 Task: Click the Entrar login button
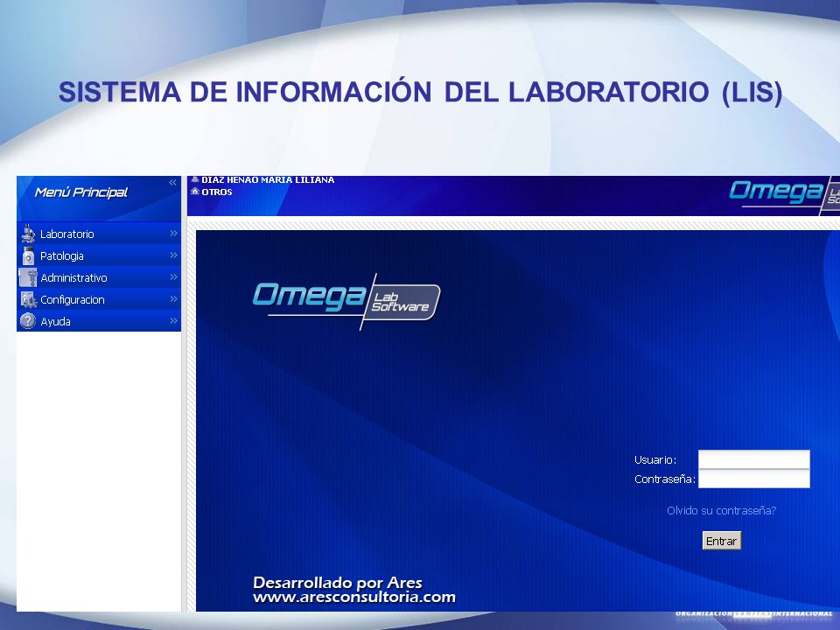(721, 541)
